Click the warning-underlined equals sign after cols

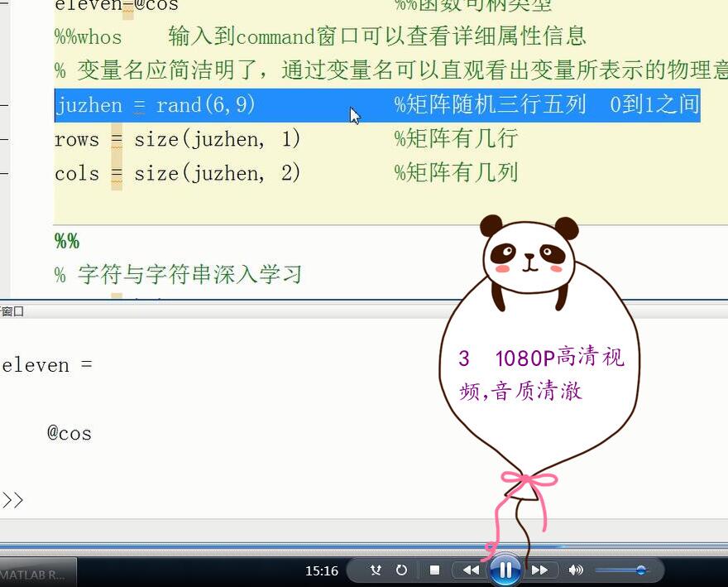tap(117, 174)
